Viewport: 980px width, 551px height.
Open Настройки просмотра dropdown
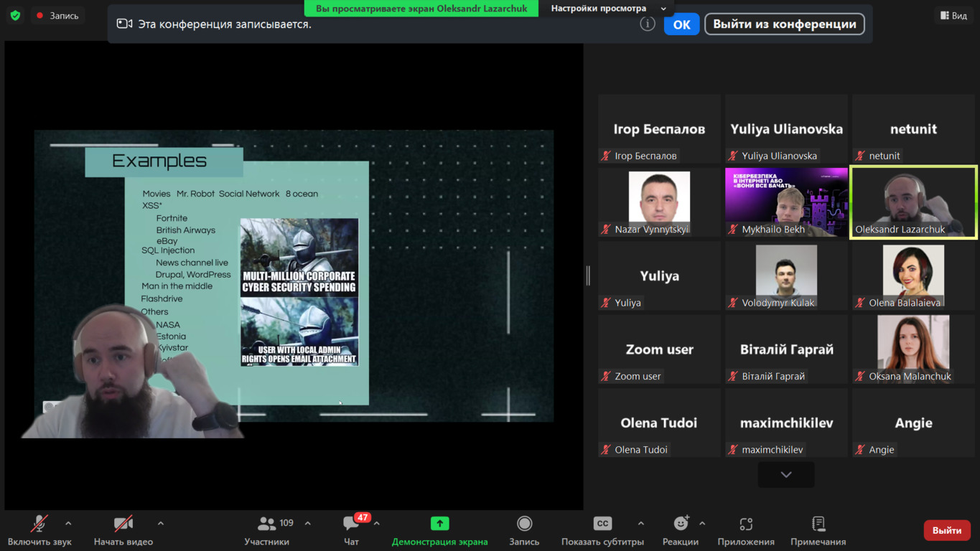pyautogui.click(x=608, y=9)
